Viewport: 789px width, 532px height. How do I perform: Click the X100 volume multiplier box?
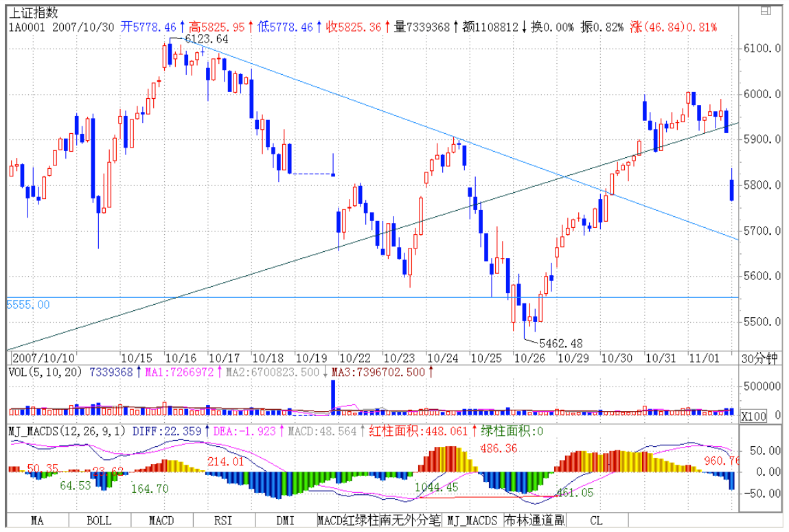pyautogui.click(x=753, y=416)
